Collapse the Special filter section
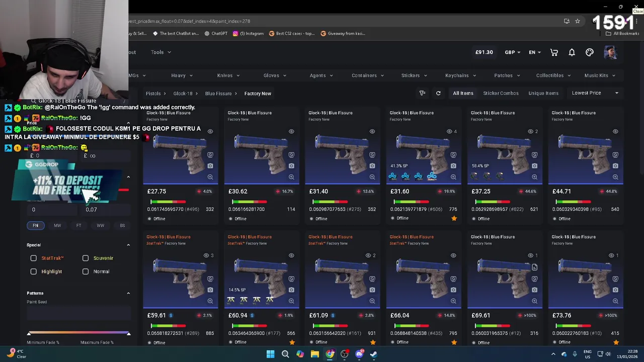The height and width of the screenshot is (362, 644). coord(128,245)
